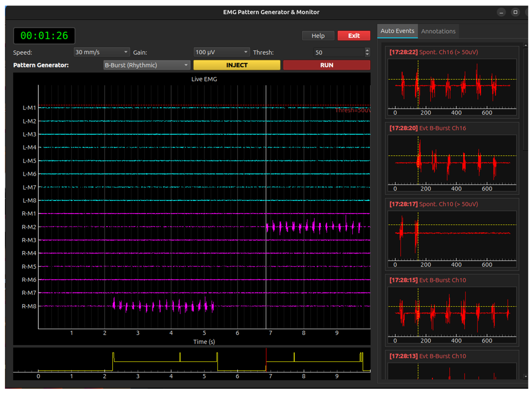This screenshot has width=532, height=394.
Task: Open the 17:28:17 Spont. Ch10 event thumbnail
Action: pos(452,234)
